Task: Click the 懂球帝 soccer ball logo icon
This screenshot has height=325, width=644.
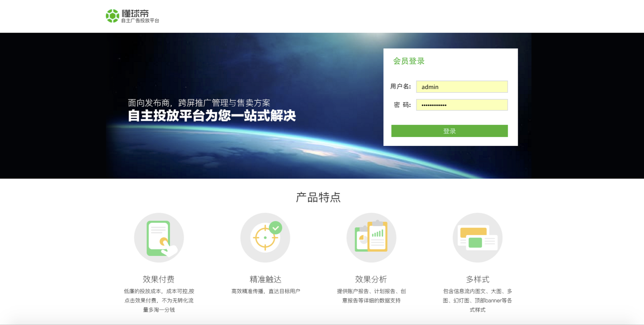Action: coord(112,16)
